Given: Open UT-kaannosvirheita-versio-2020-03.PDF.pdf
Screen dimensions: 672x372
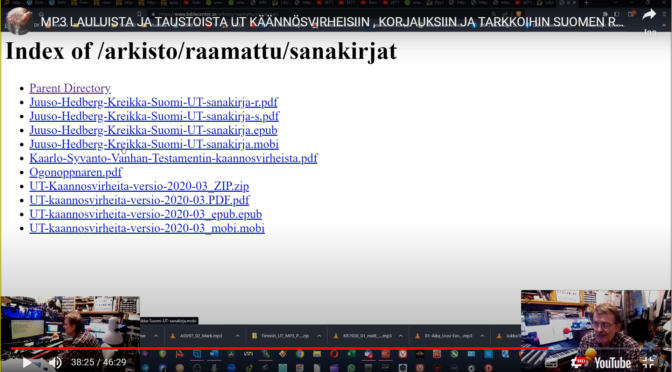Looking at the screenshot, I should tap(139, 200).
